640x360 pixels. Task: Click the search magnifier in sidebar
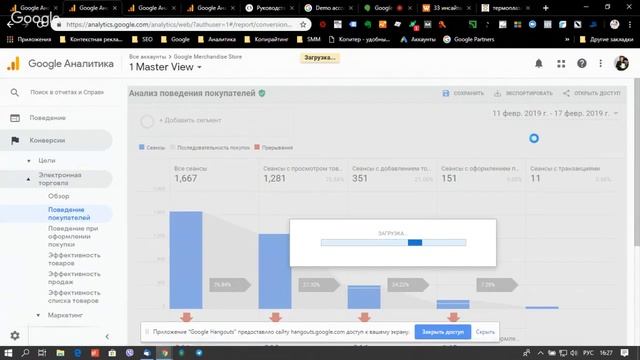tap(15, 93)
